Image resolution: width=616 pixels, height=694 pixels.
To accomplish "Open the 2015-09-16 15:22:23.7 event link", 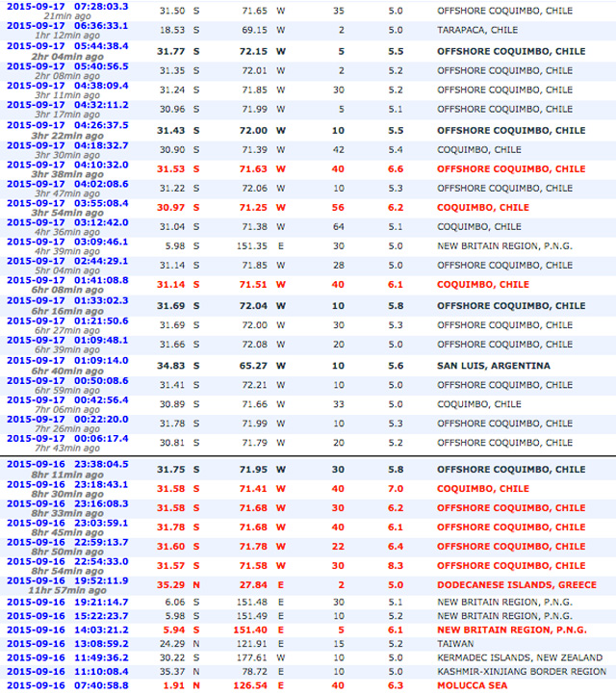I will tap(67, 616).
